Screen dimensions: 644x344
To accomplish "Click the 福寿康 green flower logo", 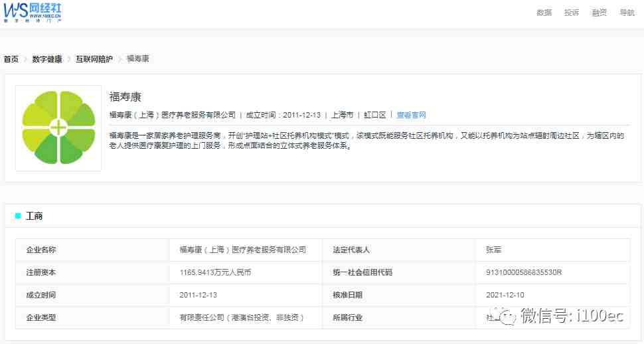I will click(58, 128).
